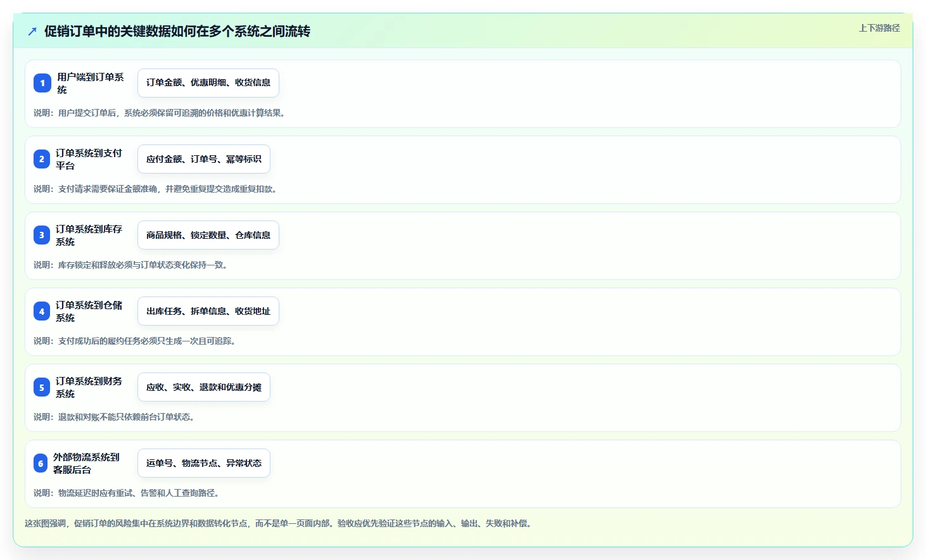The image size is (926, 560).
Task: Click the footer summary starting 这张图强调
Action: 279,523
